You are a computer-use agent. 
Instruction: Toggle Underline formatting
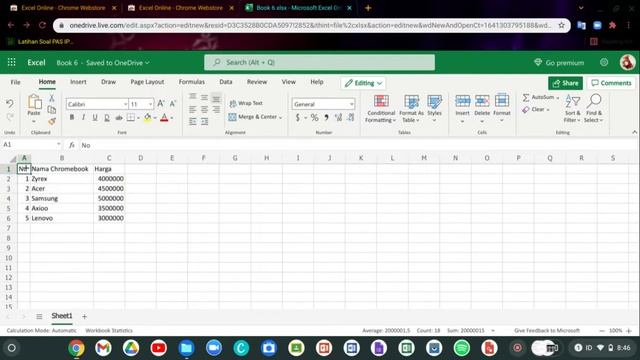95,118
